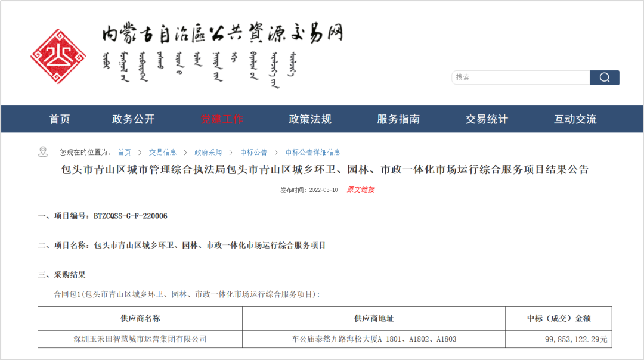Image resolution: width=644 pixels, height=360 pixels.
Task: Click the supplier name 深圳玉禾田智慧城市运营集团有限公司 cell
Action: 140,339
